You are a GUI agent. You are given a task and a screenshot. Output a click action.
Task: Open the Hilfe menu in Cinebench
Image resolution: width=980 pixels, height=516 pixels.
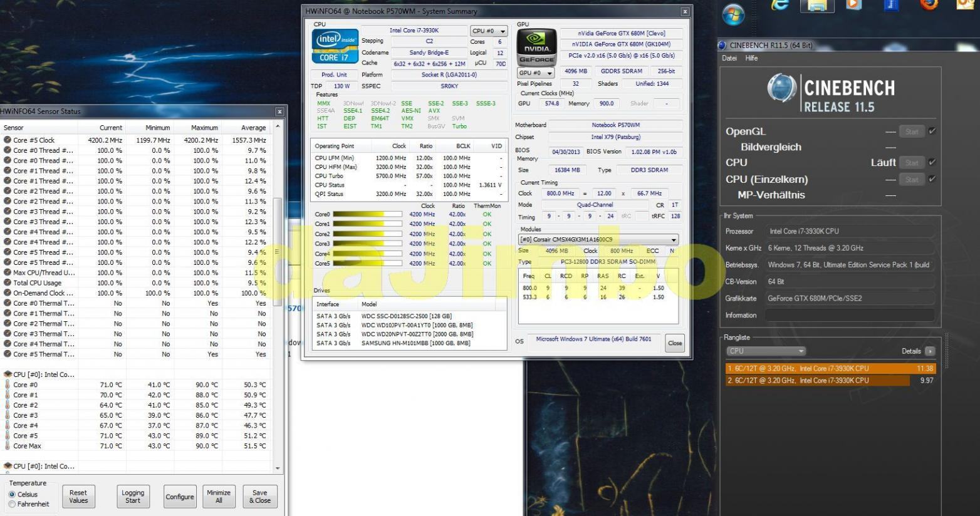coord(752,58)
